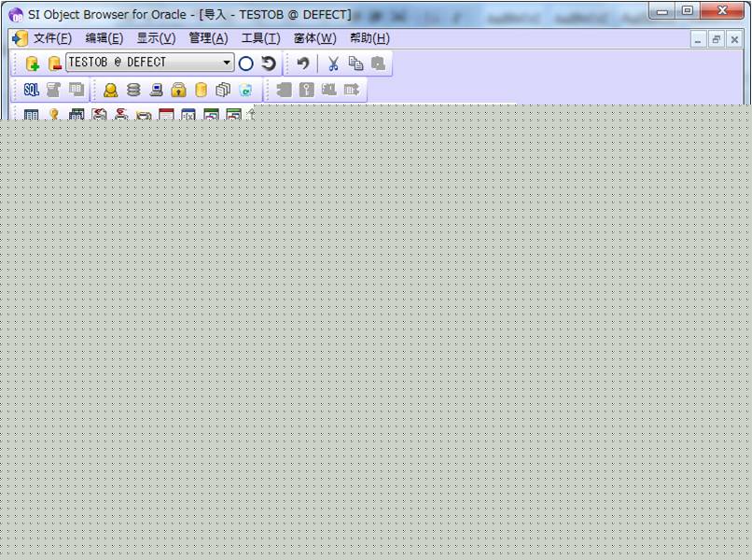Image resolution: width=752 pixels, height=560 pixels.
Task: Click the grey SQL build icon
Action: click(x=329, y=90)
